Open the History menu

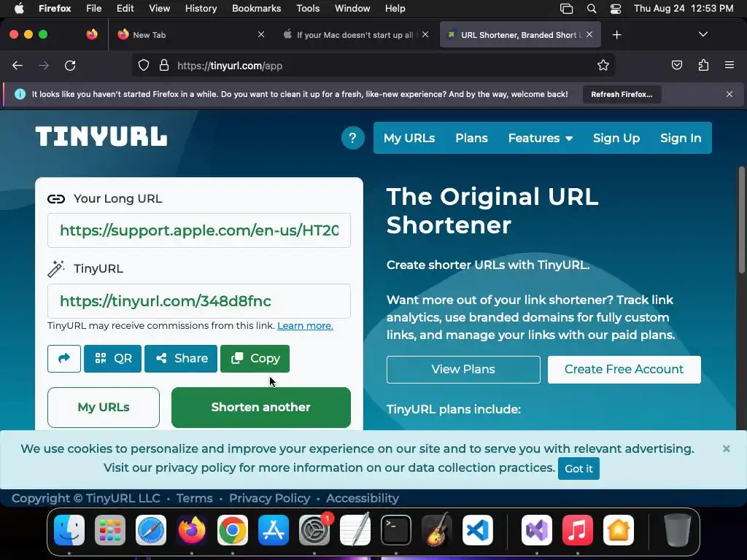tap(201, 9)
